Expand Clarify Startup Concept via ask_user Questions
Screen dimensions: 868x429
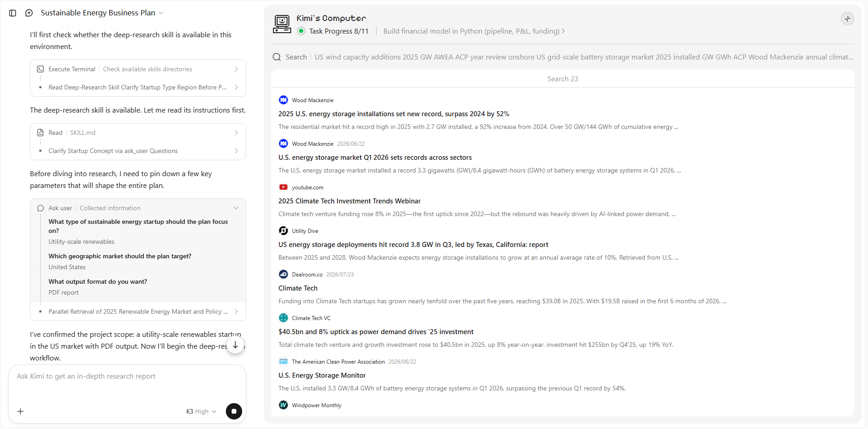click(x=138, y=151)
